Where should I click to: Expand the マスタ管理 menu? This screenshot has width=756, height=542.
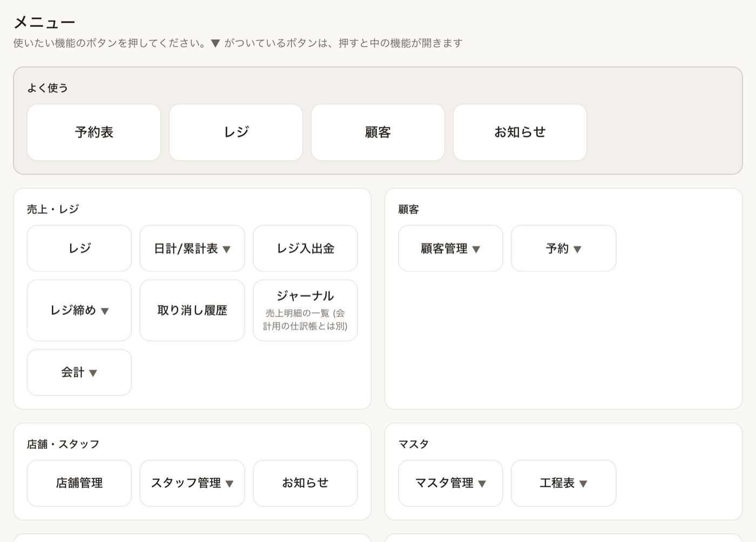click(450, 483)
